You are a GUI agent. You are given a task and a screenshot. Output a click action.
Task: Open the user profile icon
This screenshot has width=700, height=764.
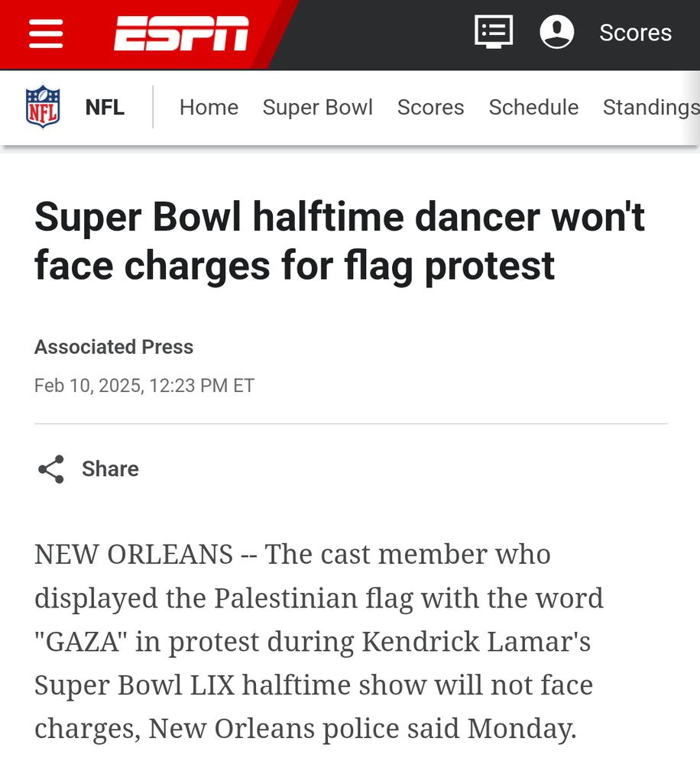point(557,32)
